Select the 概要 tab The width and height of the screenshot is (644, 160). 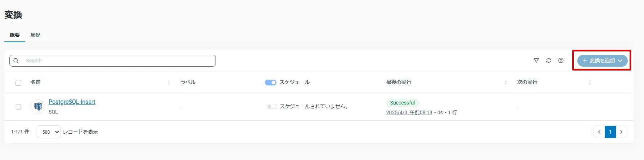point(15,35)
